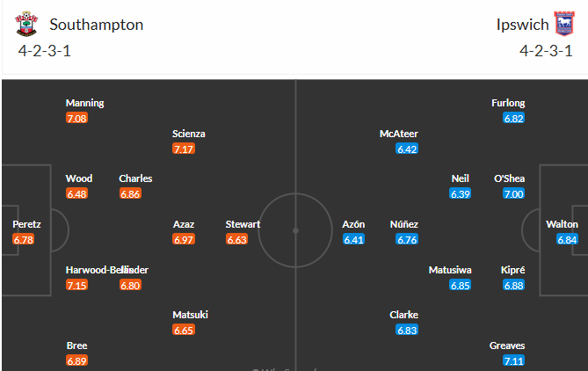Viewport: 588px width, 371px height.
Task: Select player Azón on the pitch
Action: (x=353, y=224)
